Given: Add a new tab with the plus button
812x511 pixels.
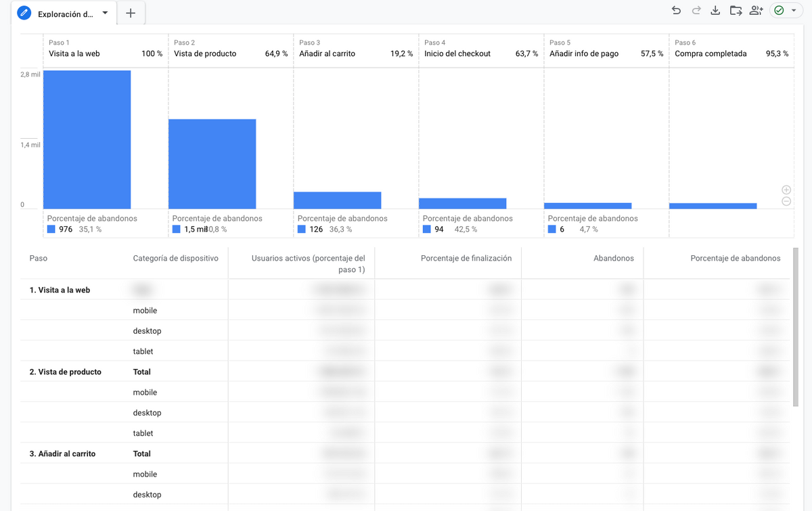Looking at the screenshot, I should point(131,14).
